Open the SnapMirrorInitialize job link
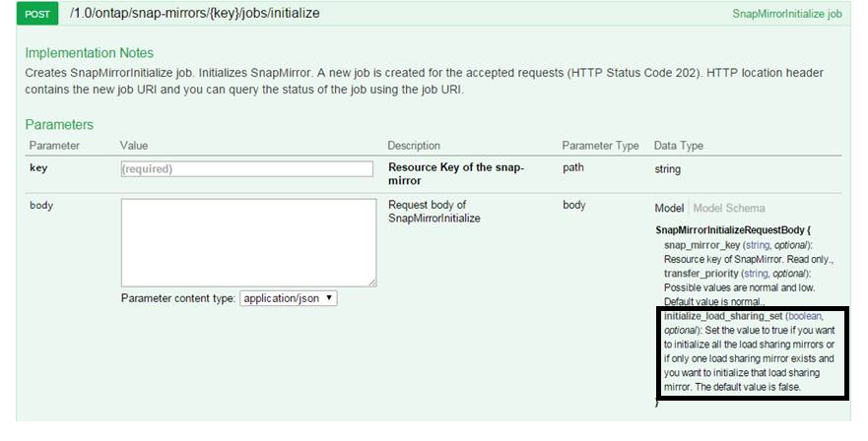Image resolution: width=868 pixels, height=441 pixels. [786, 15]
